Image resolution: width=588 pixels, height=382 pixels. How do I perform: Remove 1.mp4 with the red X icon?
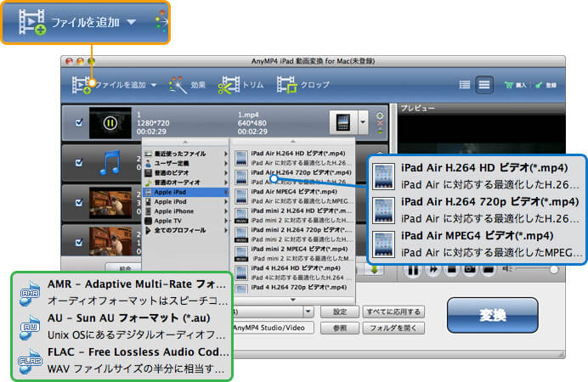tap(380, 123)
